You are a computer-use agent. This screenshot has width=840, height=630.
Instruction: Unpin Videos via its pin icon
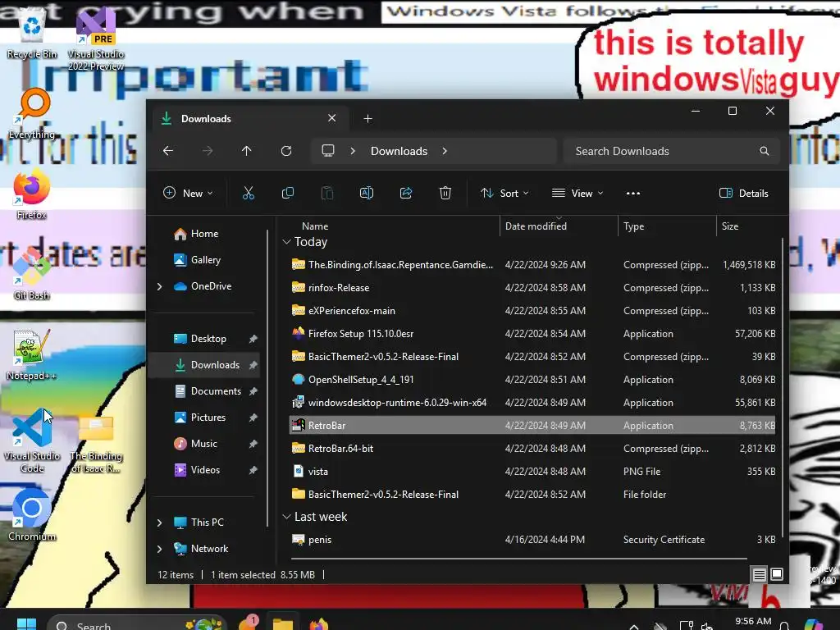[253, 470]
